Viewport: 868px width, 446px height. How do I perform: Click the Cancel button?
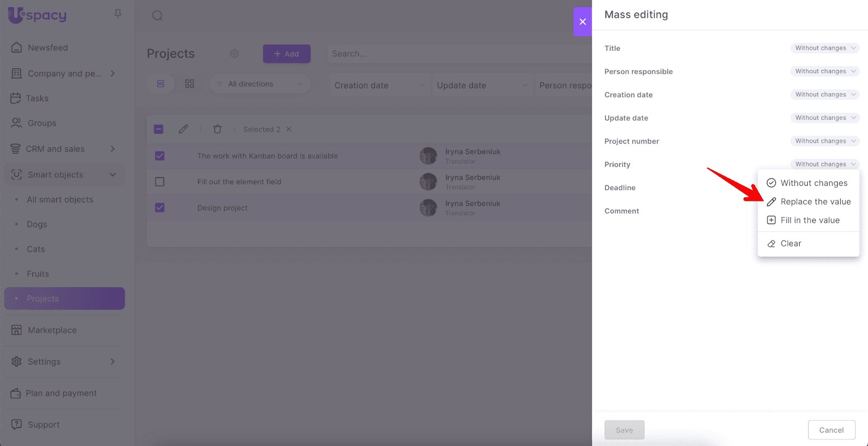[x=831, y=430]
